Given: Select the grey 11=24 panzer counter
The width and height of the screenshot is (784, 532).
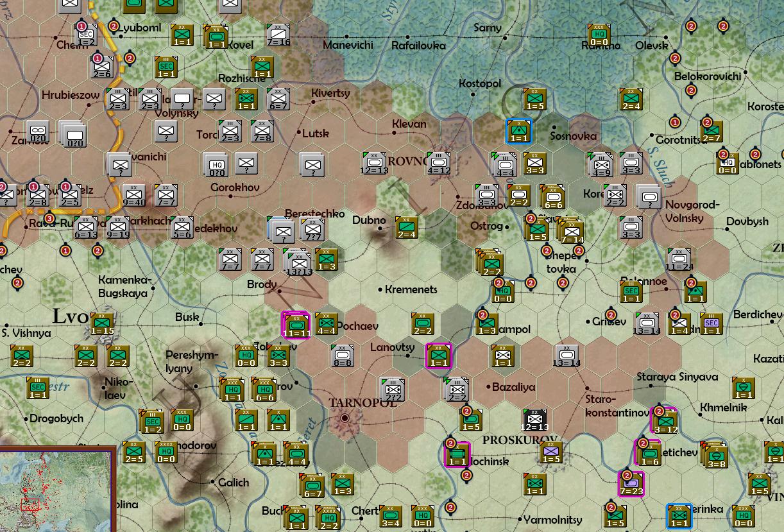Looking at the screenshot, I should click(x=679, y=259).
